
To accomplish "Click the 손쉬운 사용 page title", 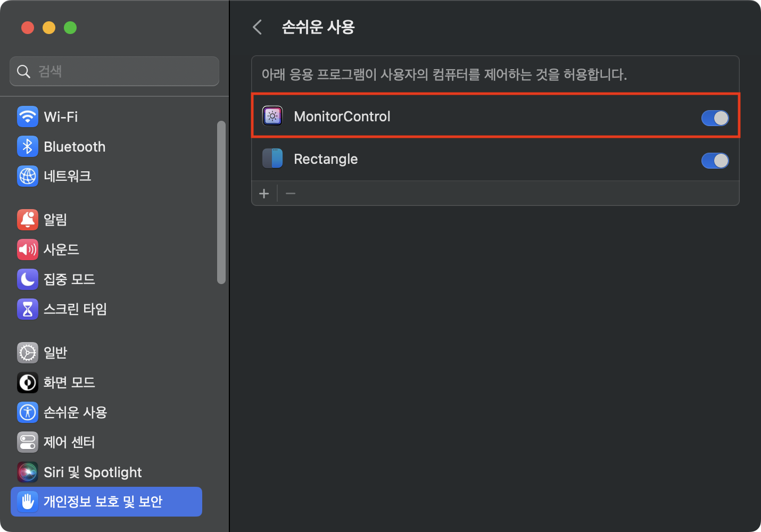I will tap(318, 27).
